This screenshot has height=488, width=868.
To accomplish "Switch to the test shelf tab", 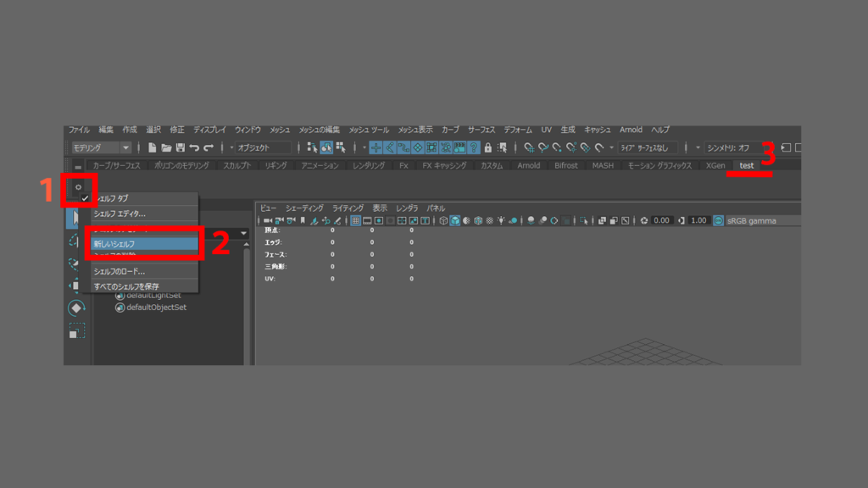I will click(x=747, y=165).
